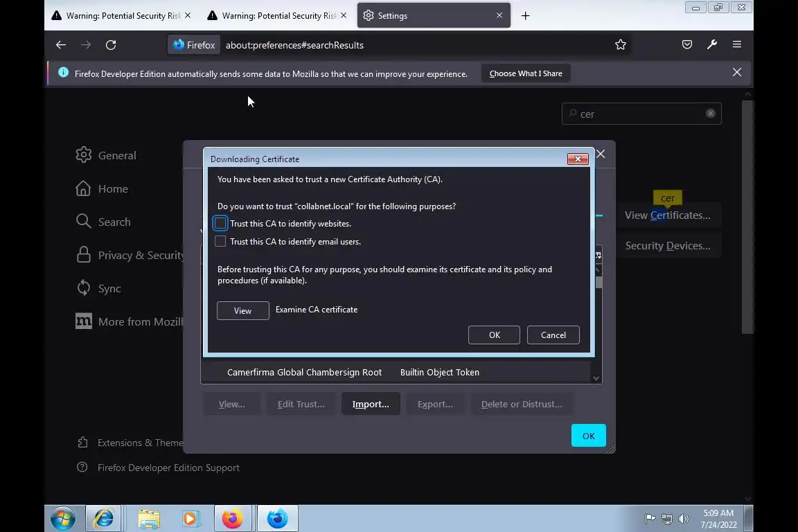
Task: Switch to Firefox Developer Edition in taskbar
Action: tap(277, 519)
